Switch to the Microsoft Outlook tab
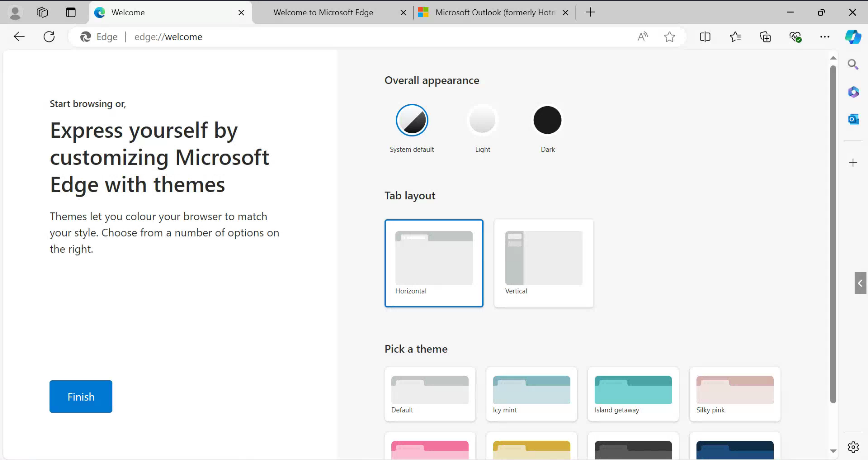Viewport: 868px width, 460px height. click(492, 12)
